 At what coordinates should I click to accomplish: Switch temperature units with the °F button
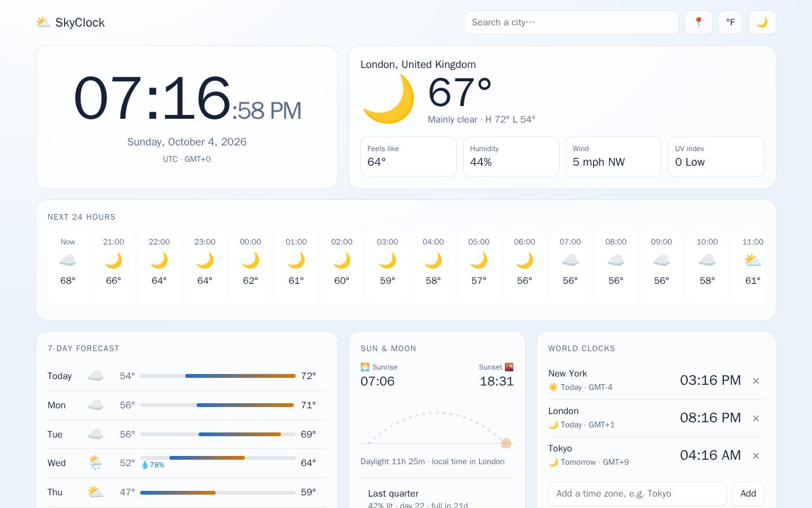click(730, 22)
